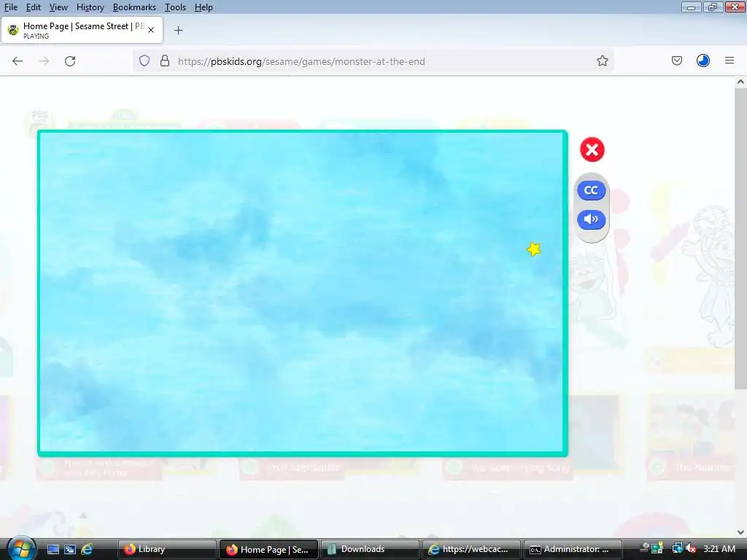Reload the current page
Screen dimensions: 747x560
[70, 61]
